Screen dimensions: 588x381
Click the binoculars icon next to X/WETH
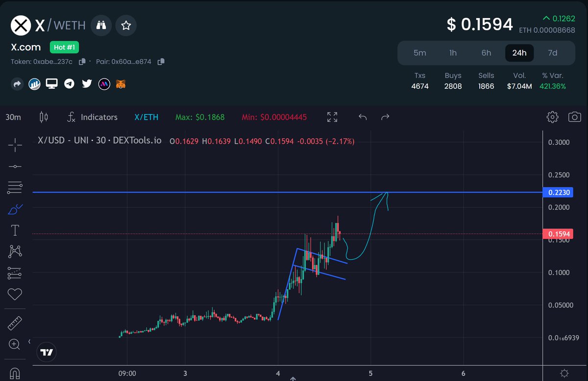tap(101, 25)
